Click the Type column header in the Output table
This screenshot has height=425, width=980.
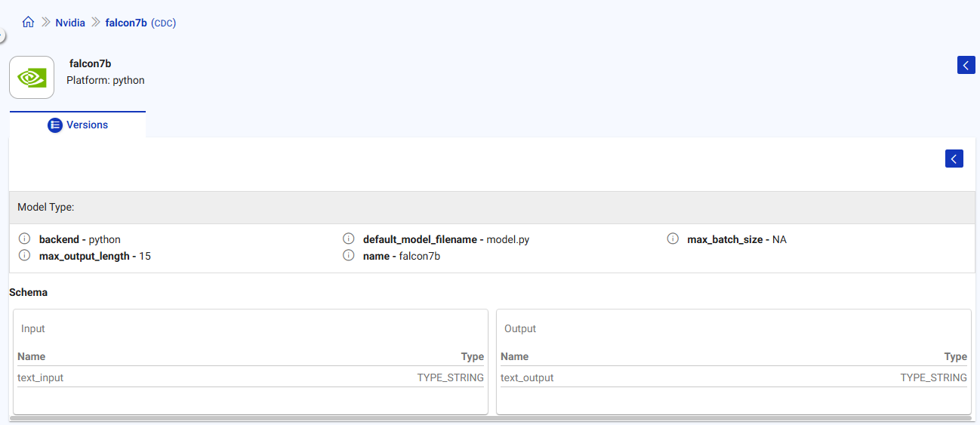tap(955, 356)
